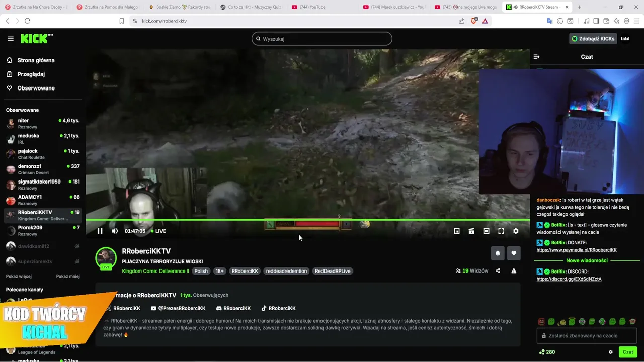Image resolution: width=644 pixels, height=362 pixels.
Task: Pause the live stream video
Action: coord(100,231)
